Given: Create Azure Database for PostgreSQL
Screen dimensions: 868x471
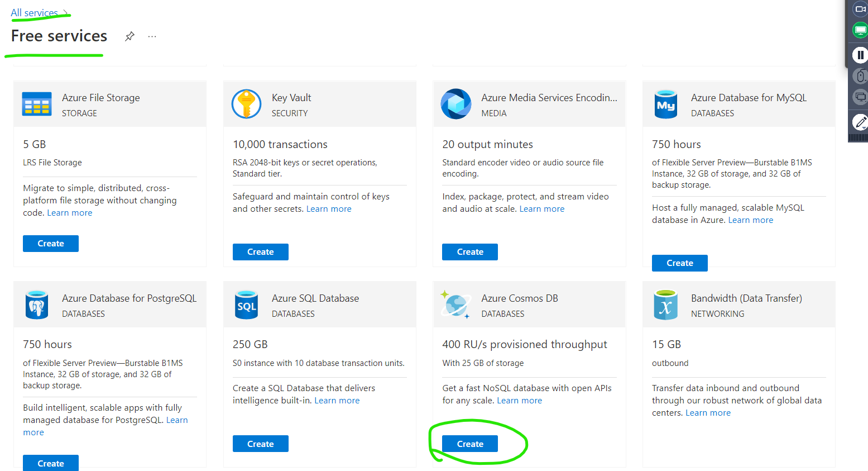Looking at the screenshot, I should coord(51,463).
